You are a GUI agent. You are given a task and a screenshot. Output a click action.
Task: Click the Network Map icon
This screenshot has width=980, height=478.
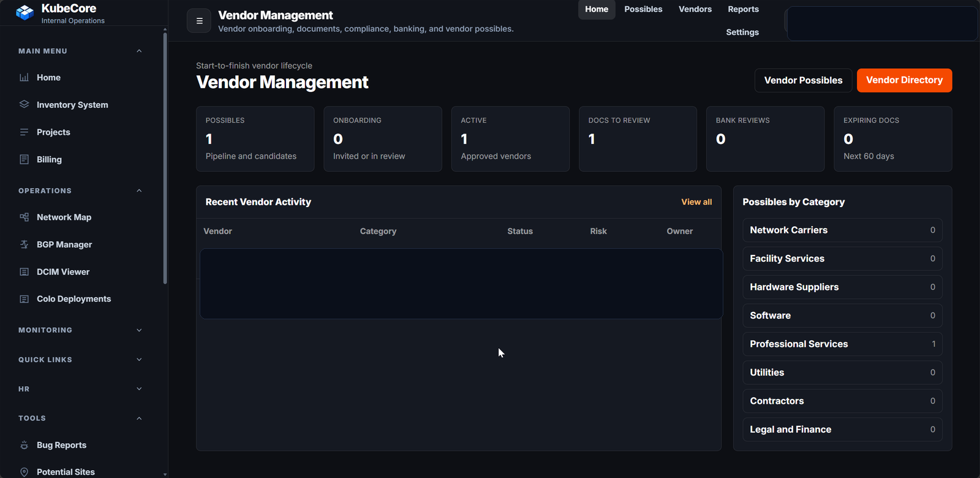point(24,217)
